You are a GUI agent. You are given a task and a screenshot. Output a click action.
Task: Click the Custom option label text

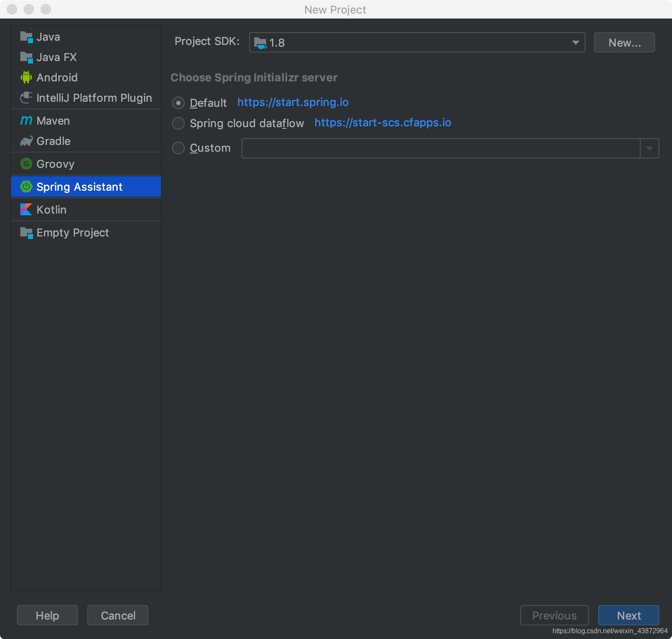click(210, 148)
